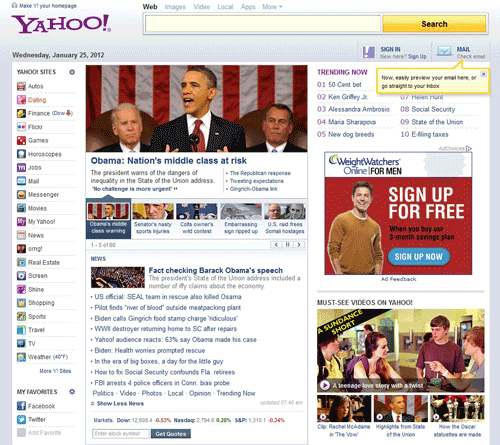Click the Dating heart icon
The image size is (500, 445).
[21, 100]
